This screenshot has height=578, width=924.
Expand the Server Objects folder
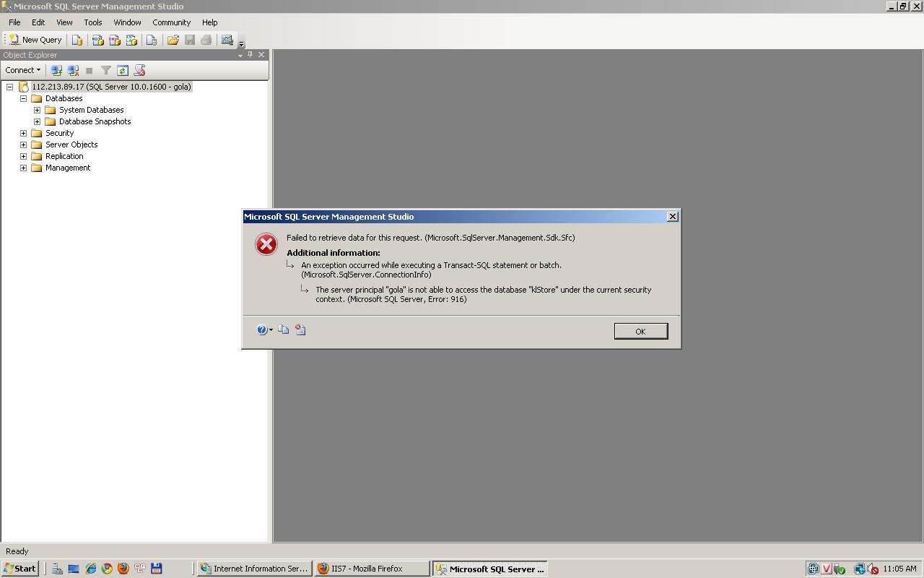[x=23, y=144]
